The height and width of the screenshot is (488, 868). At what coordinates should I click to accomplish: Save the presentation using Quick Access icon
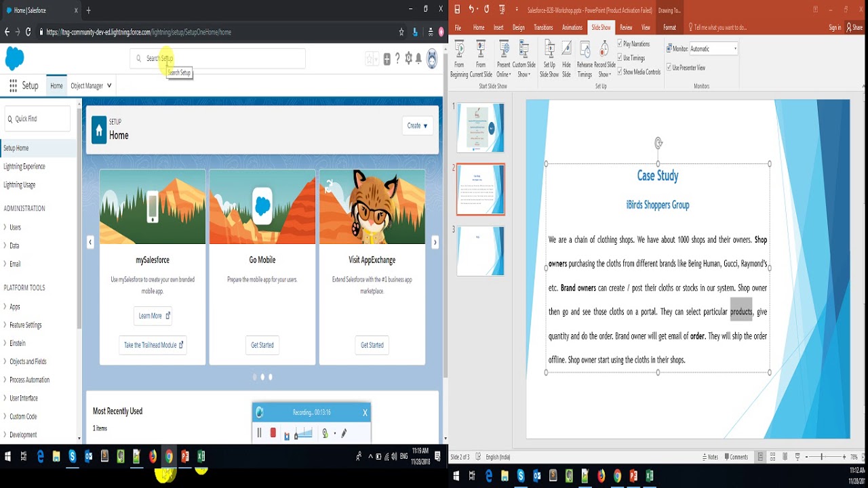(x=457, y=9)
